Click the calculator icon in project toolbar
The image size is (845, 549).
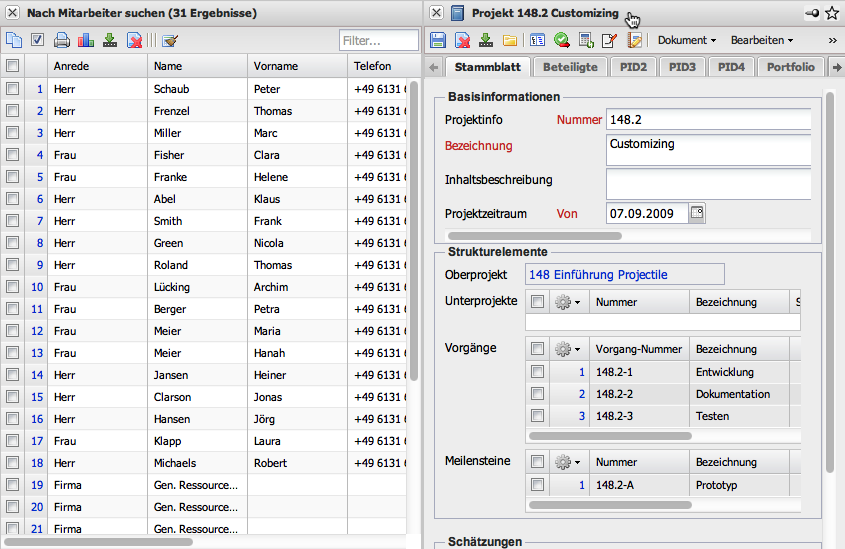pyautogui.click(x=586, y=41)
